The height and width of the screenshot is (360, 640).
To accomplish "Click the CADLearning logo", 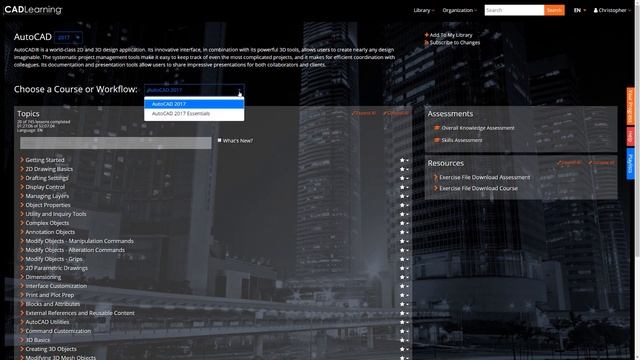I will click(x=33, y=10).
